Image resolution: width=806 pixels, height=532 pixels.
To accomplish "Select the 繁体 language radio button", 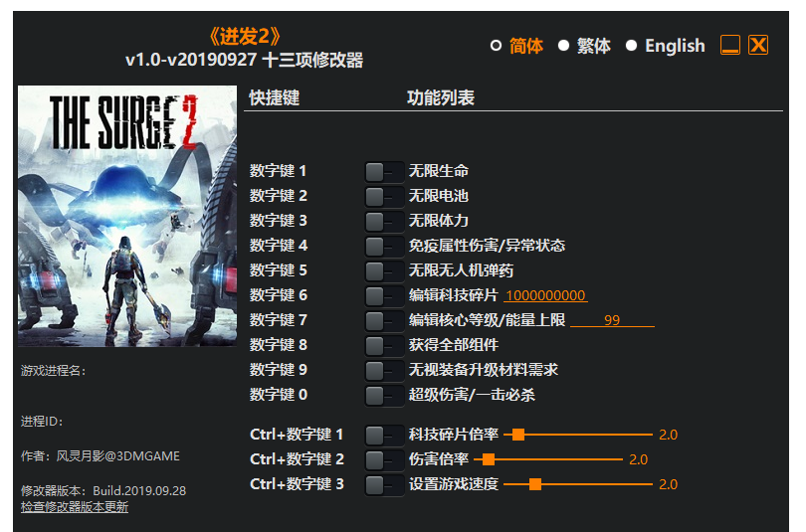I will tap(563, 46).
